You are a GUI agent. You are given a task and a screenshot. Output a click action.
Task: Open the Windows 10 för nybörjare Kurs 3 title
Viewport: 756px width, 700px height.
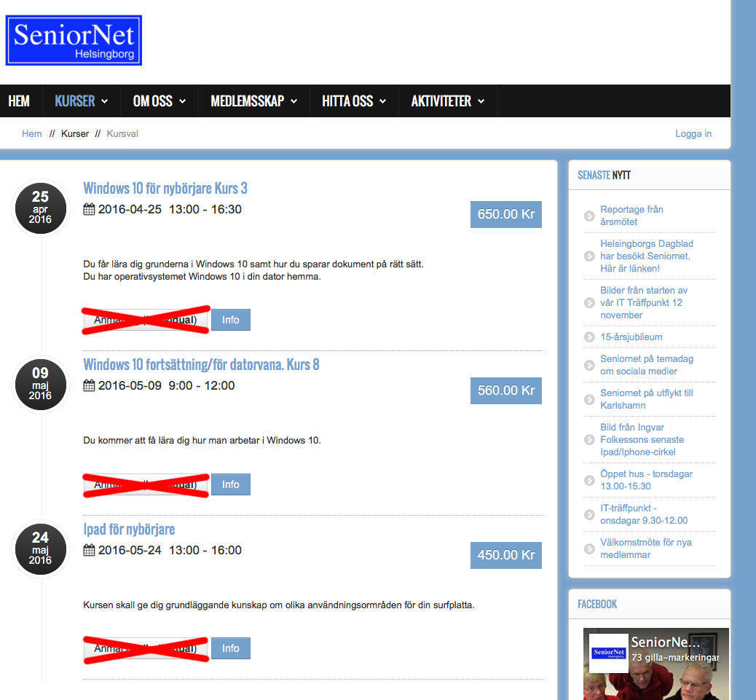(x=165, y=188)
